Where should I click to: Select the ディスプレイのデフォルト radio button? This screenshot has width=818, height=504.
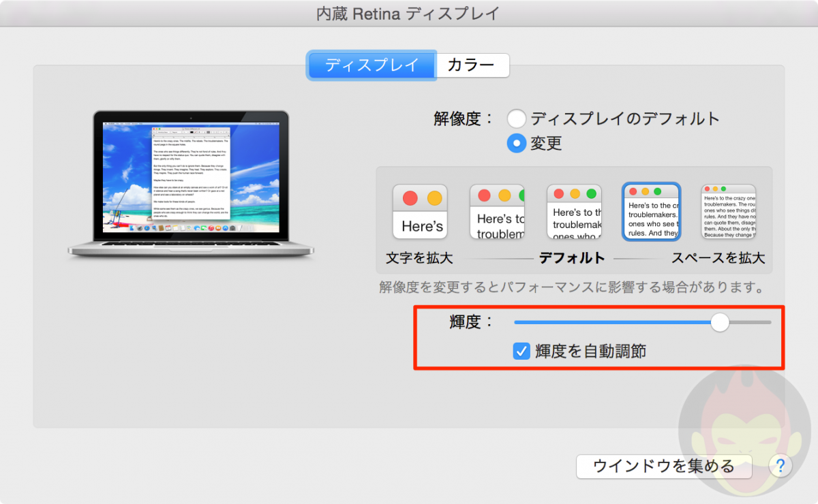click(x=517, y=118)
